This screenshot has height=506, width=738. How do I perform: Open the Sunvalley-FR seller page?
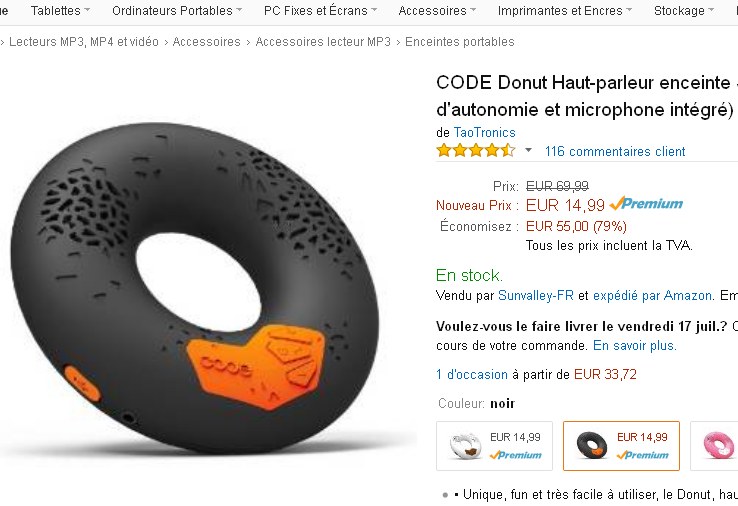click(x=536, y=295)
